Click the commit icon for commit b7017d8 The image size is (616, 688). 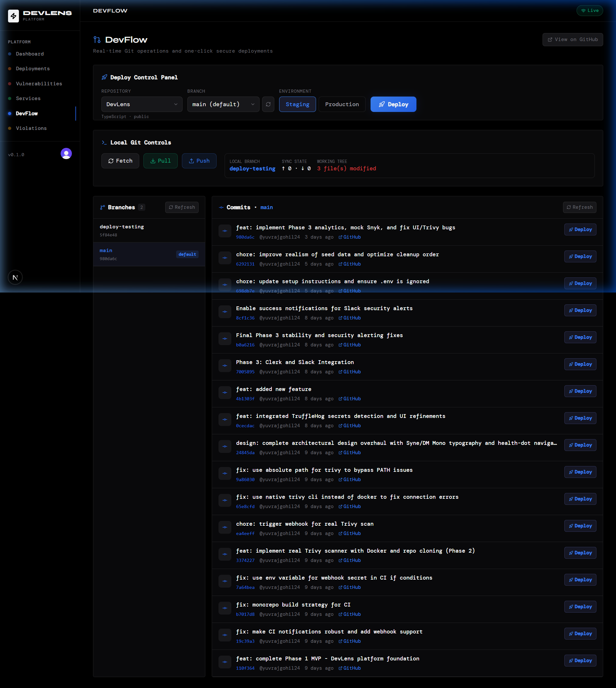pos(225,608)
